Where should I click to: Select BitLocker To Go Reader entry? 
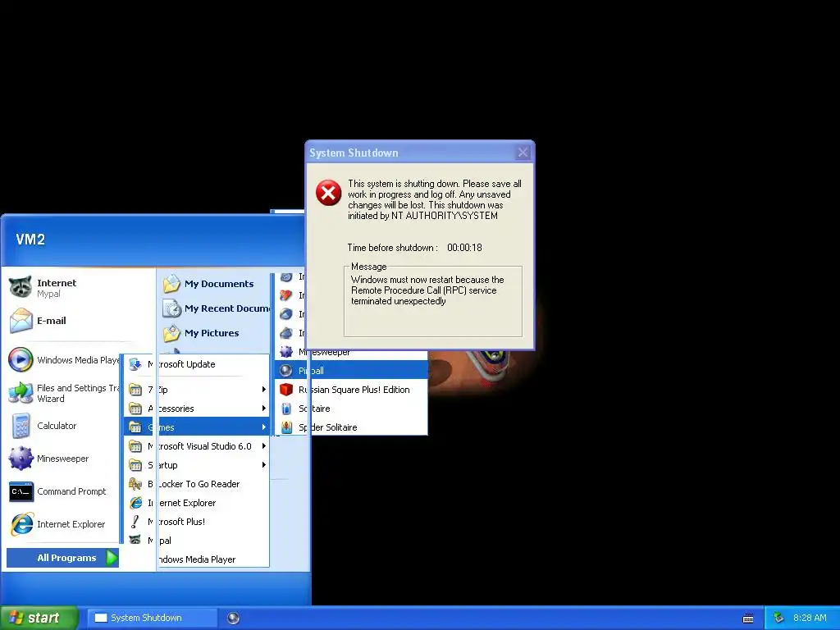pyautogui.click(x=197, y=484)
